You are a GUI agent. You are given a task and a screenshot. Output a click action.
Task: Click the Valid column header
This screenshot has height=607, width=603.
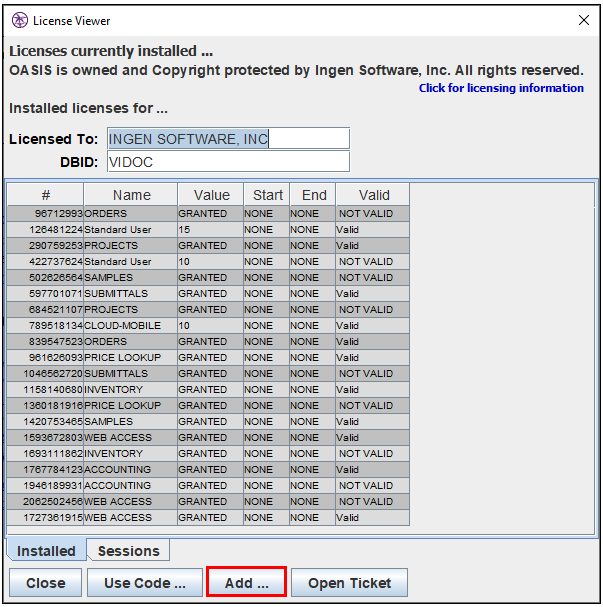[373, 195]
